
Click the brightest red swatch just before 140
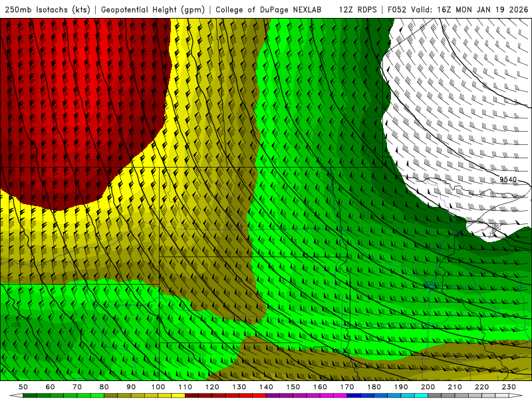click(259, 396)
